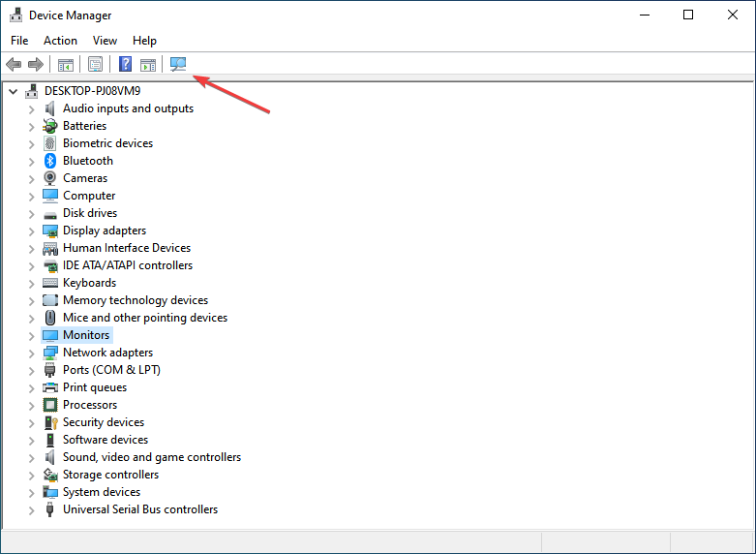Expand Software devices chevron
The width and height of the screenshot is (756, 554).
tap(32, 441)
